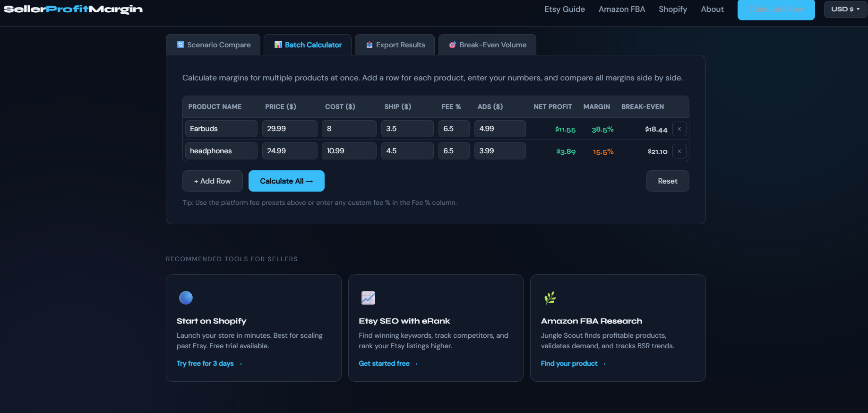Open the Shopify nav link
868x413 pixels.
point(672,9)
